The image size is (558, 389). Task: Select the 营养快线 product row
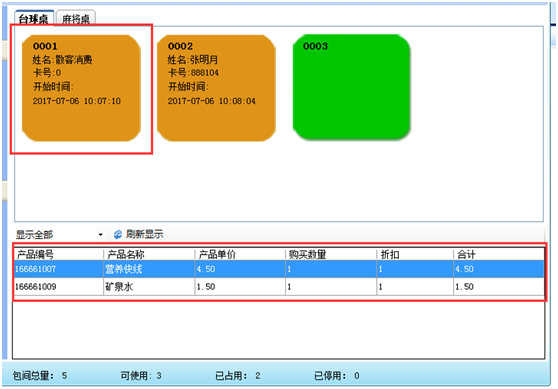click(x=279, y=269)
